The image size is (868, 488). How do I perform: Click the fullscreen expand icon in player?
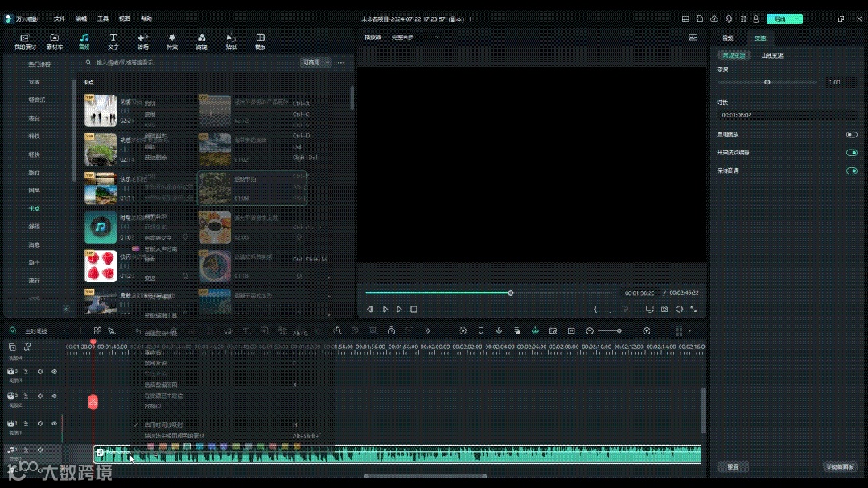pos(693,309)
